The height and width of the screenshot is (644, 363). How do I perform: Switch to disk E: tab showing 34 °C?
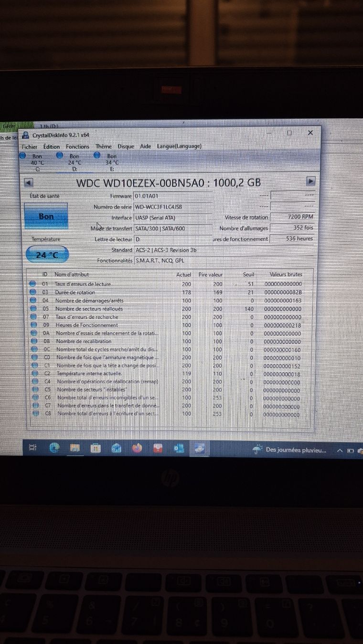pyautogui.click(x=111, y=162)
